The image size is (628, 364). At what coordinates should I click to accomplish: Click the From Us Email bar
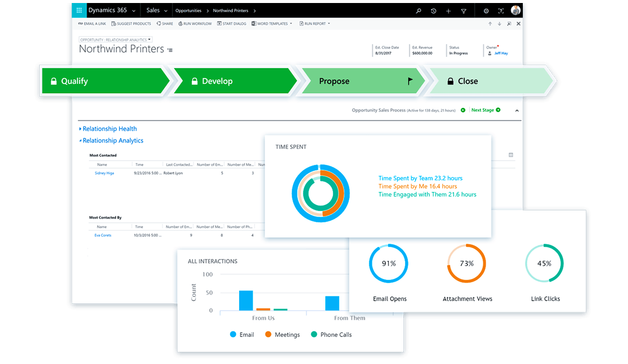tap(246, 300)
